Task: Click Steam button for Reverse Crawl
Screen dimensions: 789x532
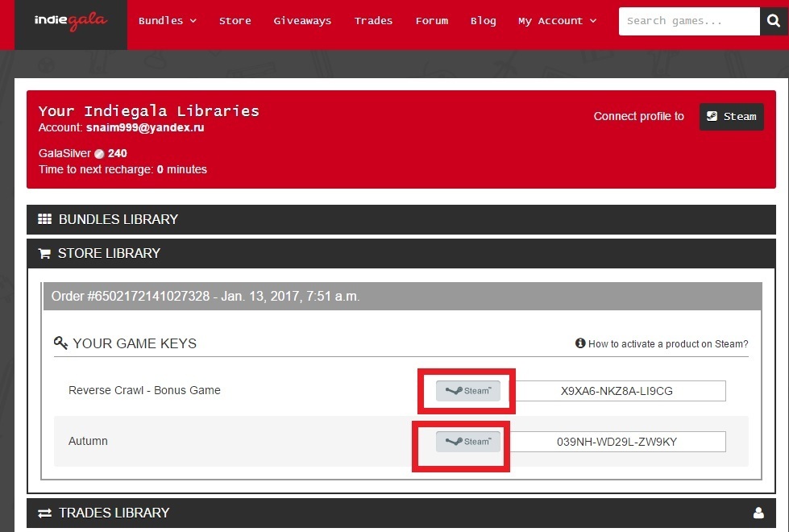Action: (x=468, y=391)
